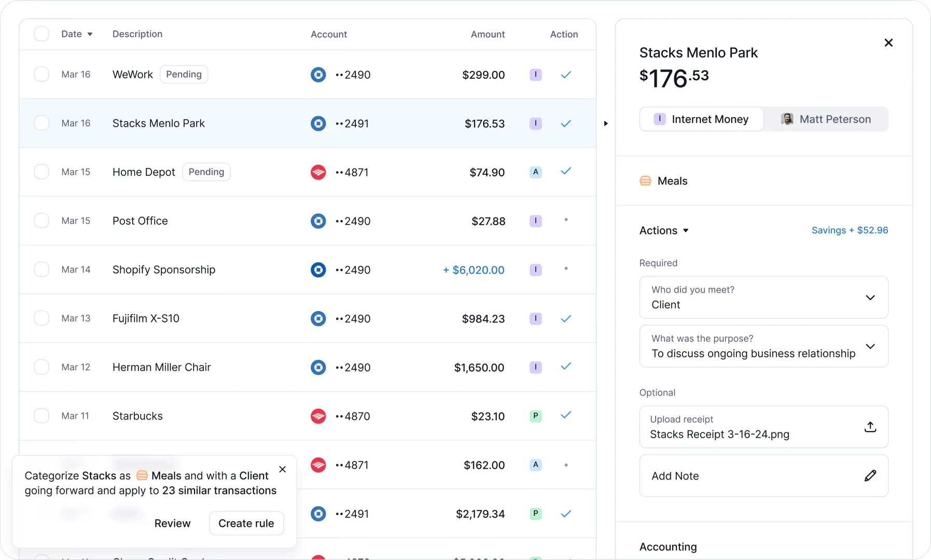This screenshot has width=931, height=560.
Task: Select the Herman Miller Chair row checkbox
Action: (x=41, y=367)
